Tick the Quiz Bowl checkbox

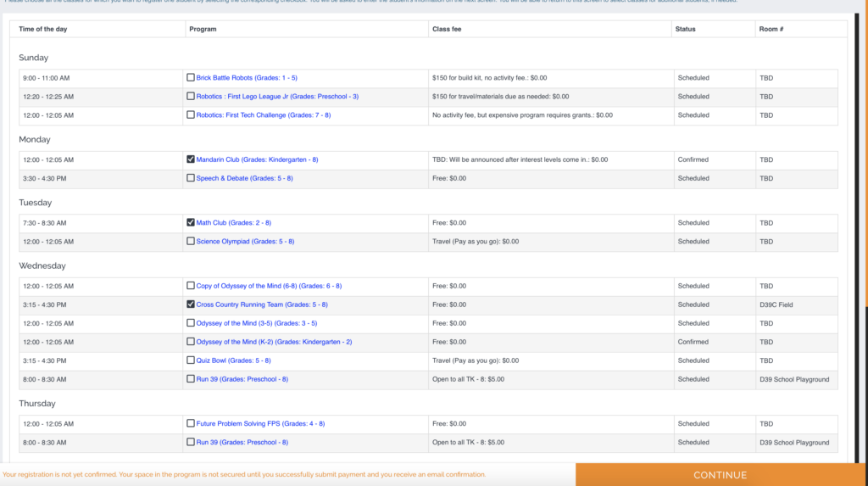click(x=191, y=360)
